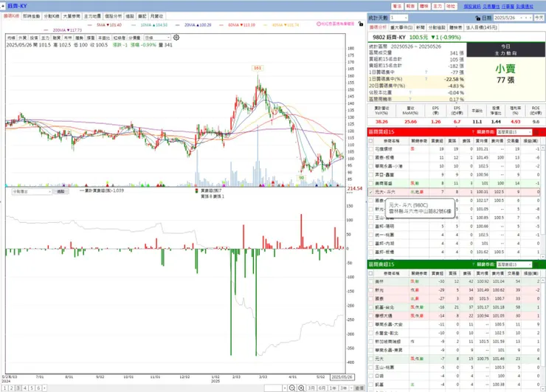Open 關鍵券商 dropdown in sell header
546x392 pixels.
click(x=514, y=264)
